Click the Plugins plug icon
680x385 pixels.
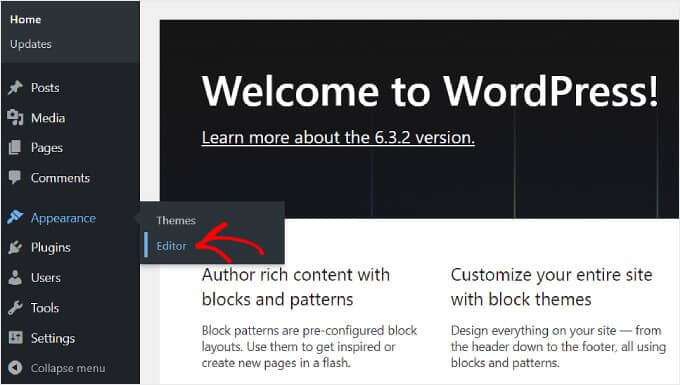coord(15,248)
